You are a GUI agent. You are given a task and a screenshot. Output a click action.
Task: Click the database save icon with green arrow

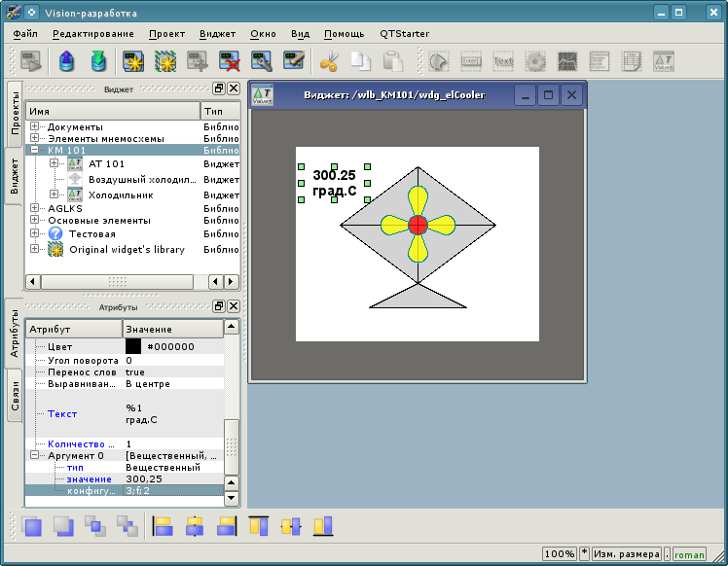(98, 62)
